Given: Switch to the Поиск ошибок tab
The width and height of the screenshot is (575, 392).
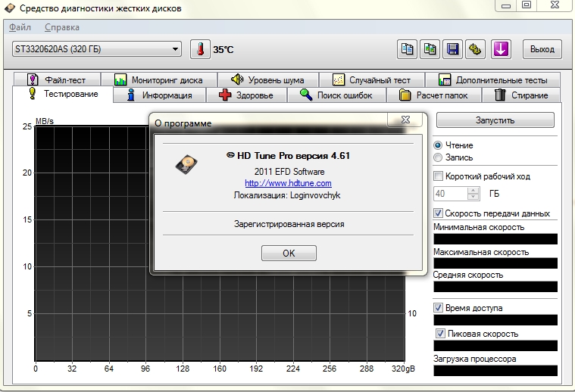Looking at the screenshot, I should pos(336,95).
